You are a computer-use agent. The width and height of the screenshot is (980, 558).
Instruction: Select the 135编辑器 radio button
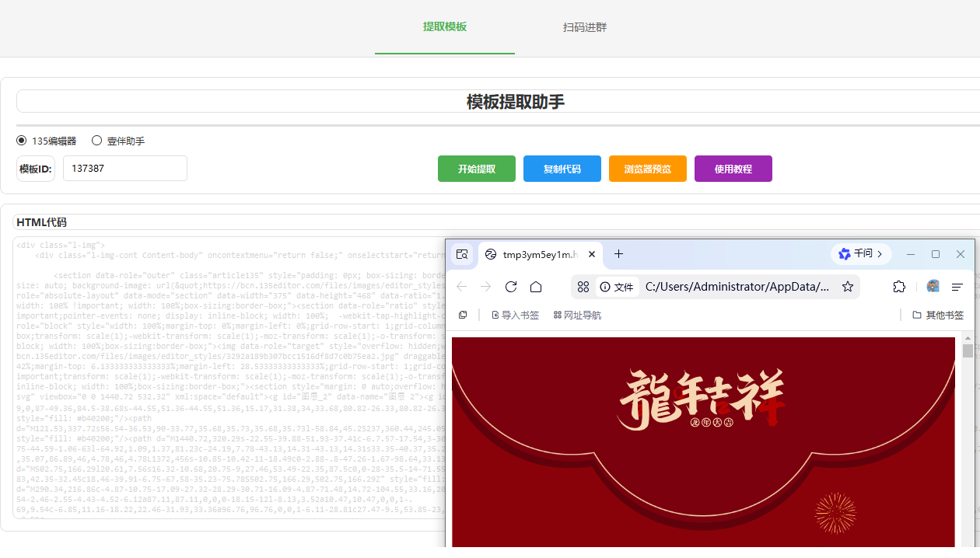[x=22, y=141]
